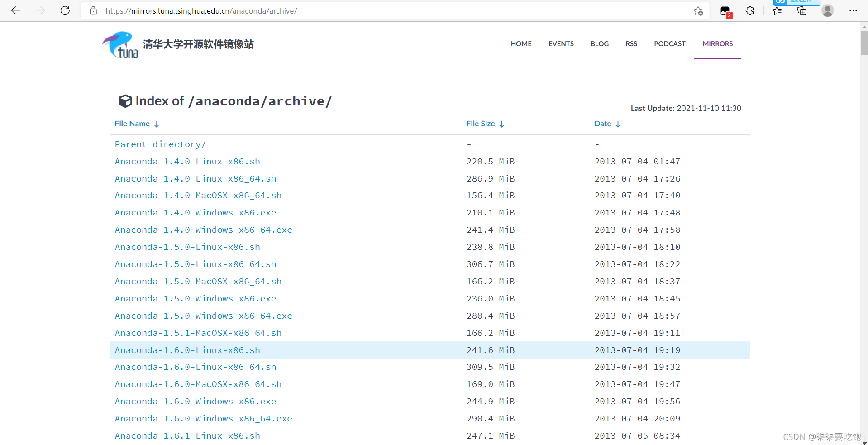Viewport: 868px width, 445px height.
Task: Click the scrollbar down arrow
Action: (x=864, y=442)
